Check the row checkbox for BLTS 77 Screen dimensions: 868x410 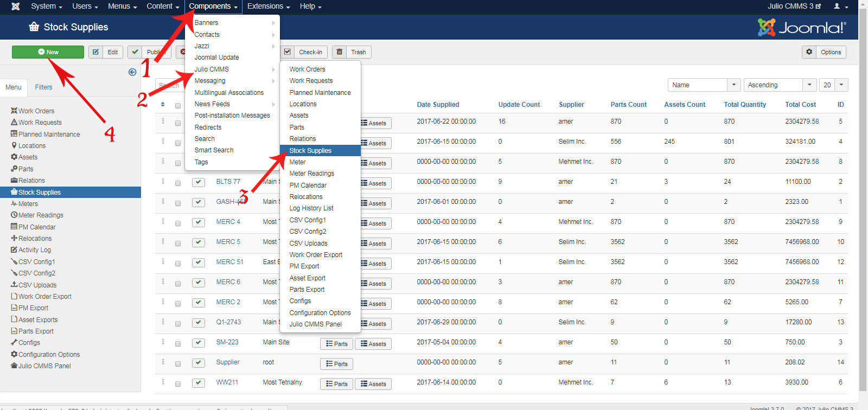tap(178, 183)
